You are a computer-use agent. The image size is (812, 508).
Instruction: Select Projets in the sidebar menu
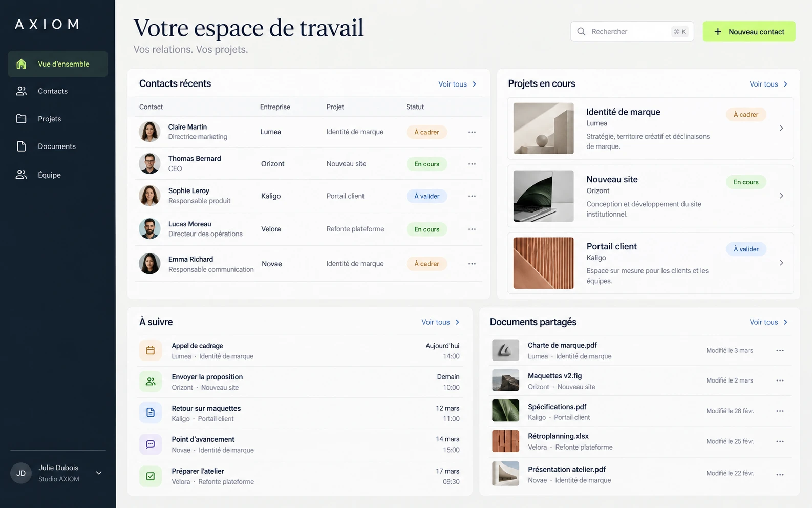click(x=58, y=119)
